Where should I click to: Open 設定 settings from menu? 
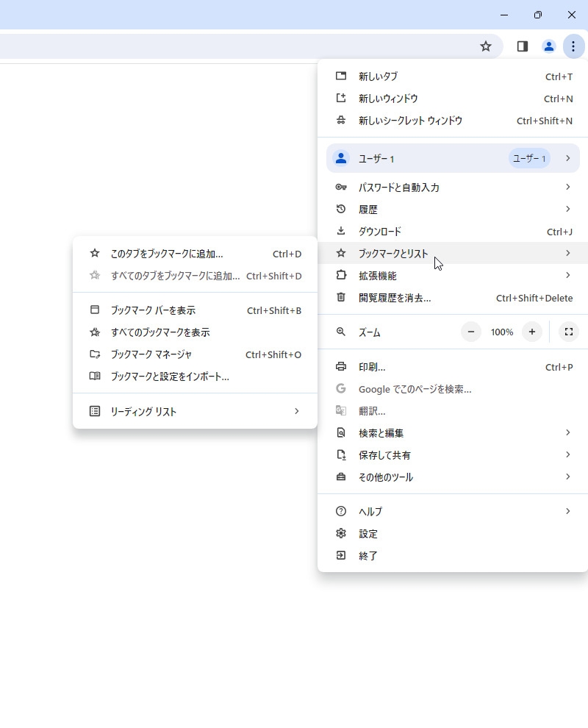click(x=368, y=534)
